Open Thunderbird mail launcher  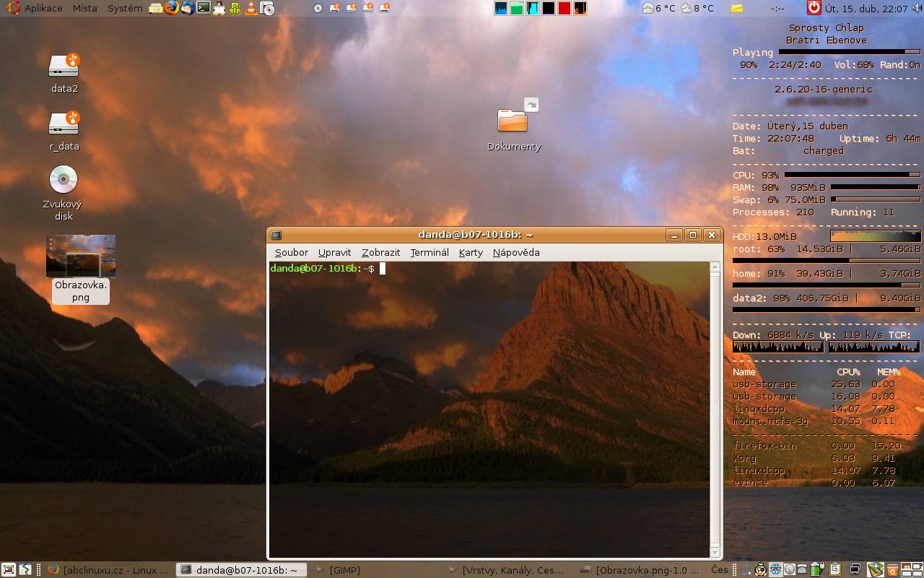pyautogui.click(x=187, y=8)
